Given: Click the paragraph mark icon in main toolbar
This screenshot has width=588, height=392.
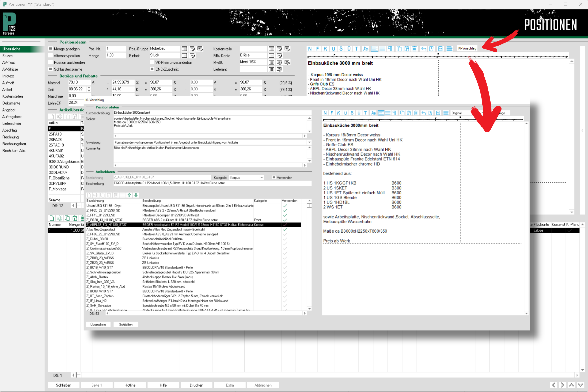Looking at the screenshot, I should click(390, 49).
